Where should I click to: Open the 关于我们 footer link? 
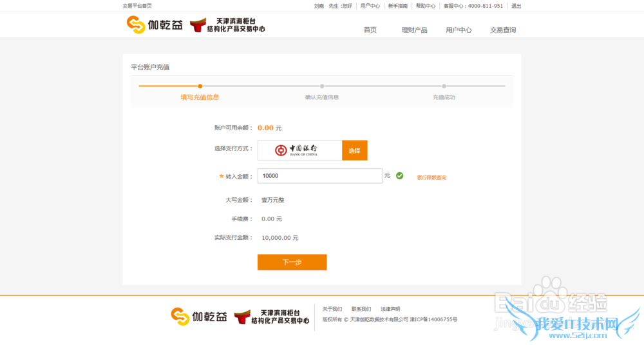[332, 309]
